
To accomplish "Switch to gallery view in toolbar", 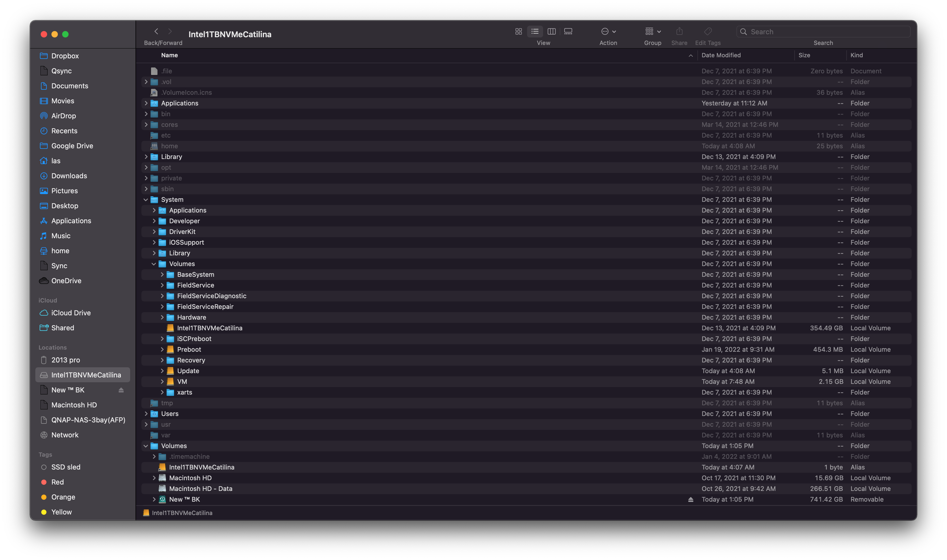I will pyautogui.click(x=568, y=31).
